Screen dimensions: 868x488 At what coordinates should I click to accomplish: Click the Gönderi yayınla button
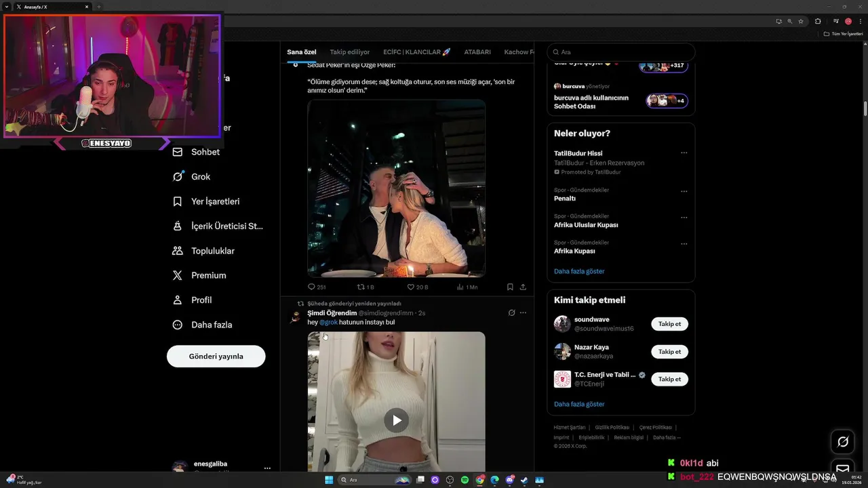tap(216, 357)
